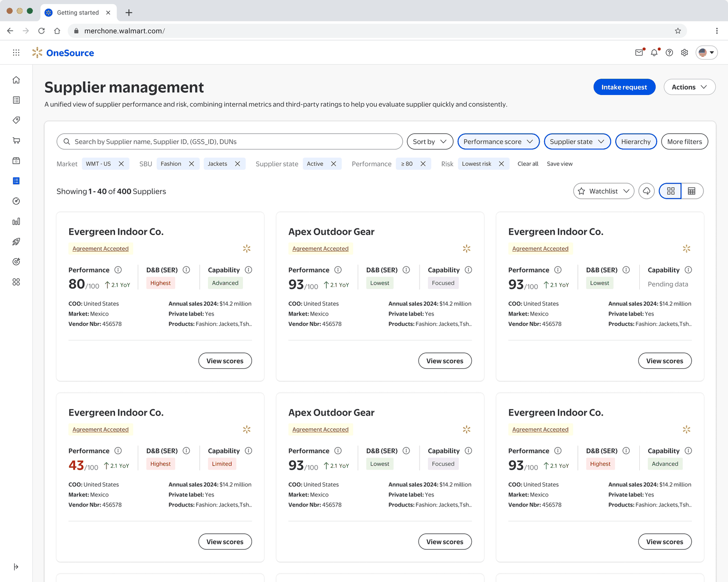Screen dimensions: 728x582
Task: Open the Supplier state filter dropdown
Action: point(577,141)
